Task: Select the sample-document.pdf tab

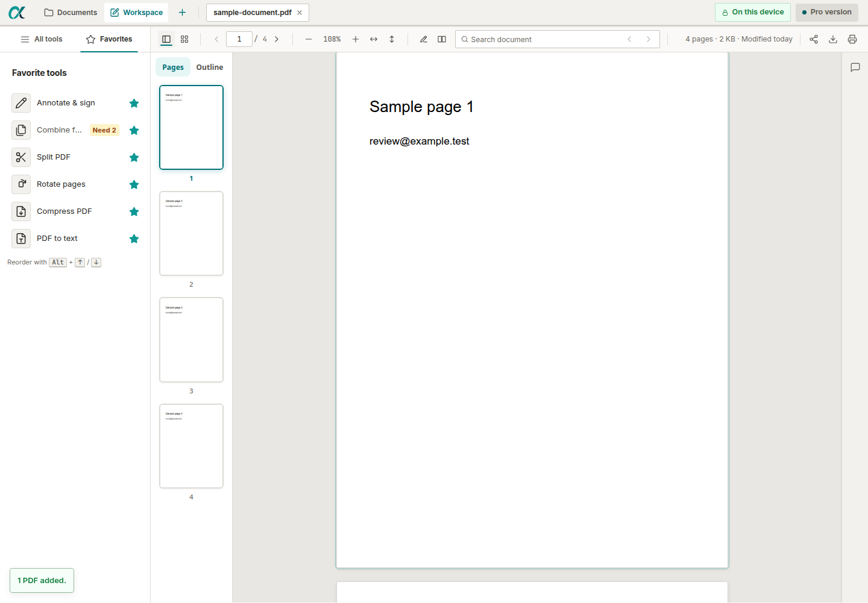Action: (257, 13)
